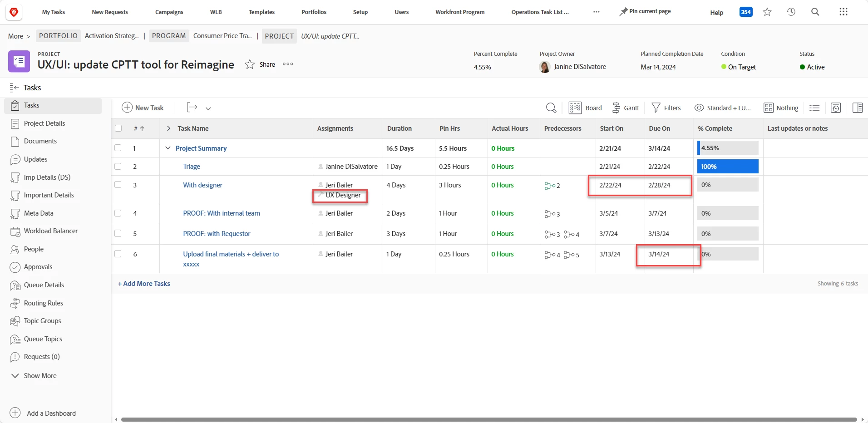
Task: Check the PROOF: with Requestor checkbox
Action: point(118,233)
